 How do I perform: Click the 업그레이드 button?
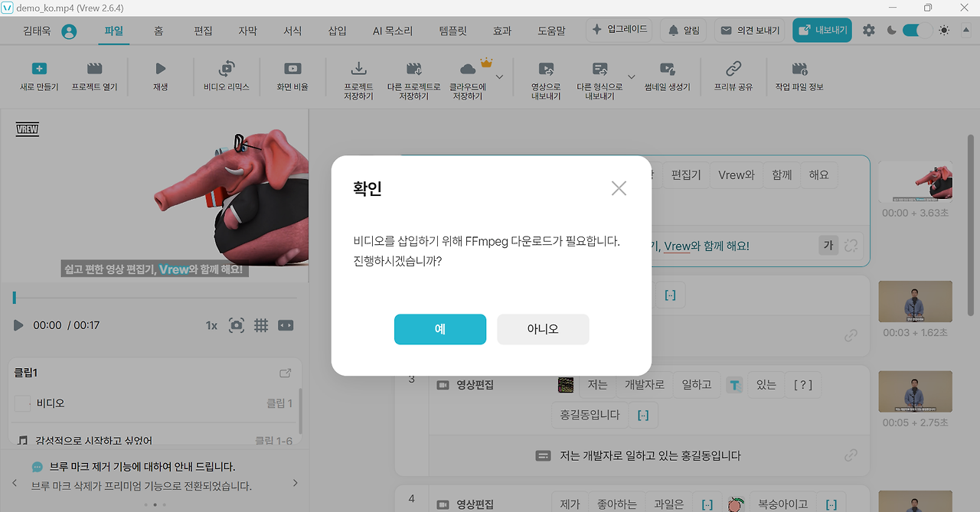[619, 30]
